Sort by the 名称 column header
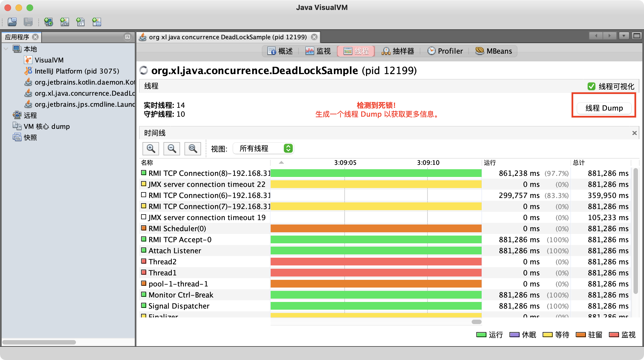644x360 pixels. [x=205, y=163]
